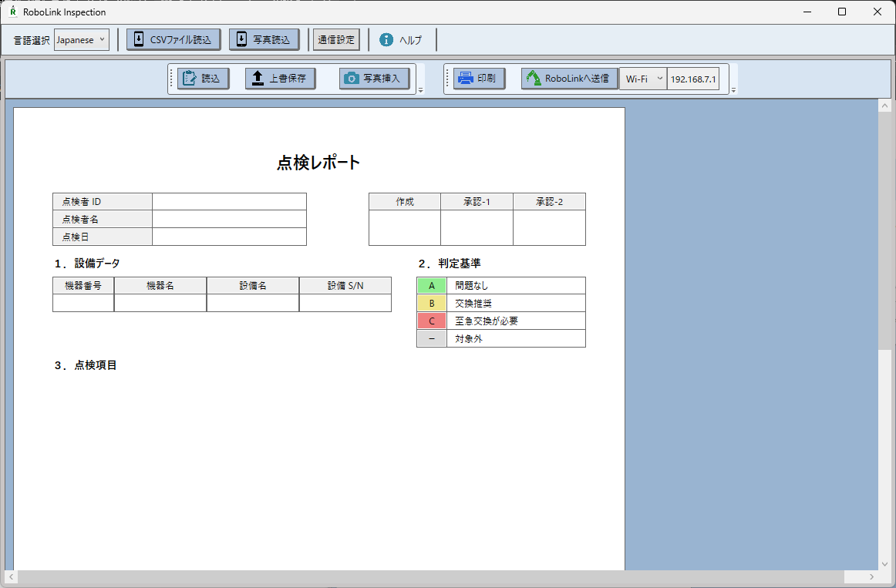This screenshot has height=588, width=896.
Task: Expand the print toolbar overflow arrow
Action: (734, 90)
